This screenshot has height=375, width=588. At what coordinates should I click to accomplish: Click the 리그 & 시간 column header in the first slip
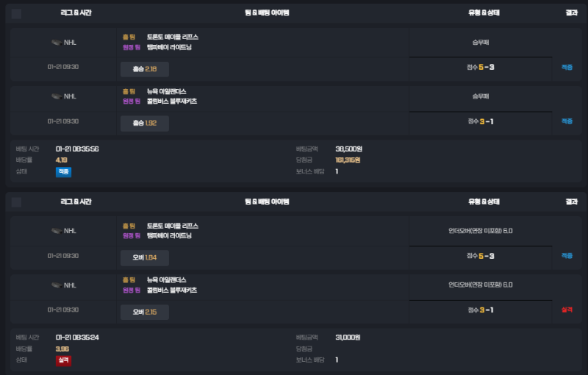(x=76, y=12)
